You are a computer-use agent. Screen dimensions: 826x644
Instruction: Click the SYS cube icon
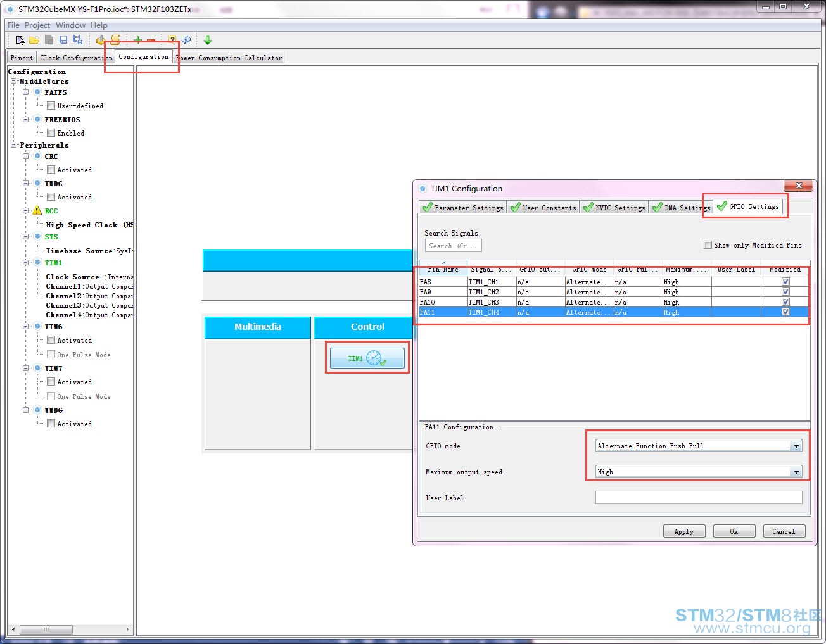tap(37, 237)
